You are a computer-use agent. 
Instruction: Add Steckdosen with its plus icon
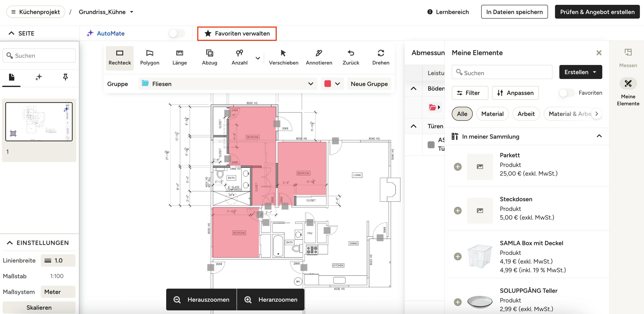tap(458, 211)
